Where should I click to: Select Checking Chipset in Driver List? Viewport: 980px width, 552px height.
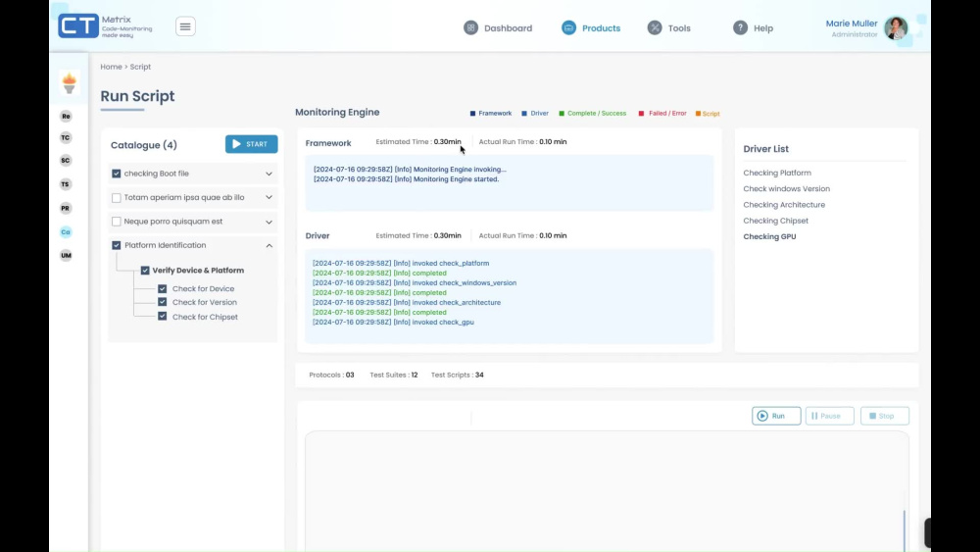(775, 221)
